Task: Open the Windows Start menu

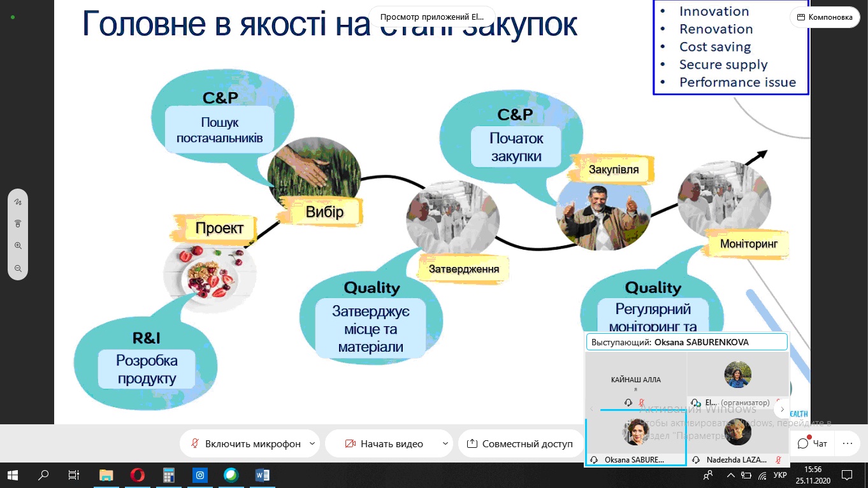Action: click(x=13, y=475)
